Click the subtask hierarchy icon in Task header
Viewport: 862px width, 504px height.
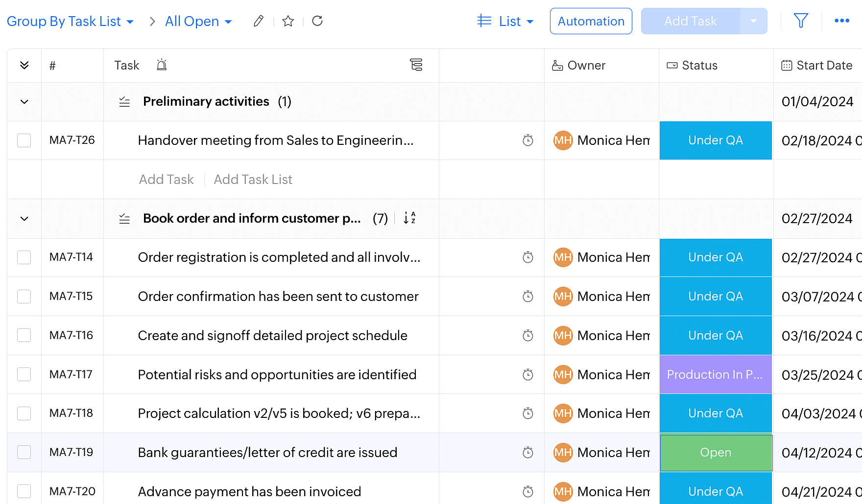click(x=416, y=65)
